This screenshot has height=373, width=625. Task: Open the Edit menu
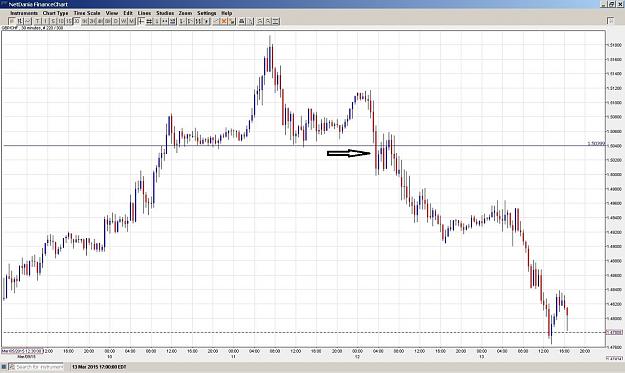point(128,13)
